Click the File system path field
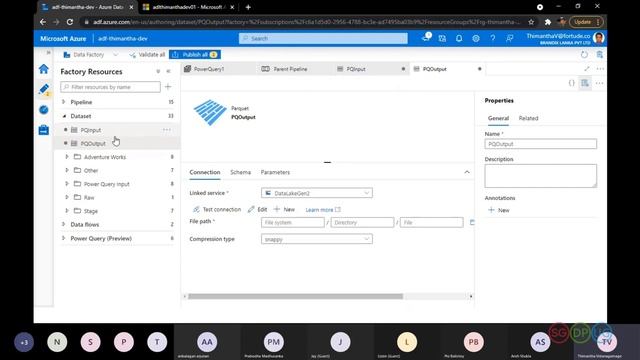This screenshot has width=640, height=360. click(293, 222)
